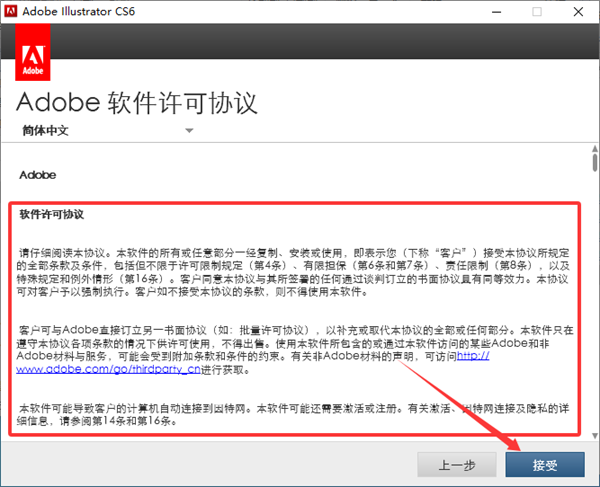Click the red Adobe logo
Viewport: 600px width, 487px height.
[x=33, y=52]
